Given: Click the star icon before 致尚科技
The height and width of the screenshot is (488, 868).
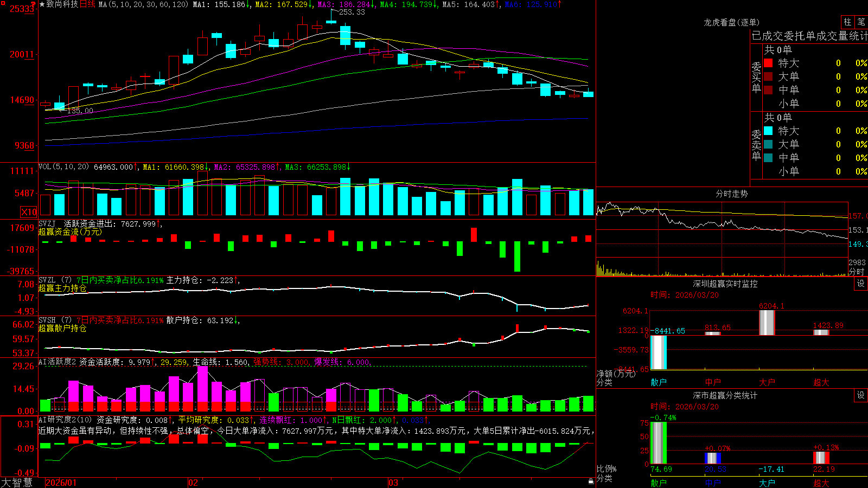Looking at the screenshot, I should click(42, 4).
